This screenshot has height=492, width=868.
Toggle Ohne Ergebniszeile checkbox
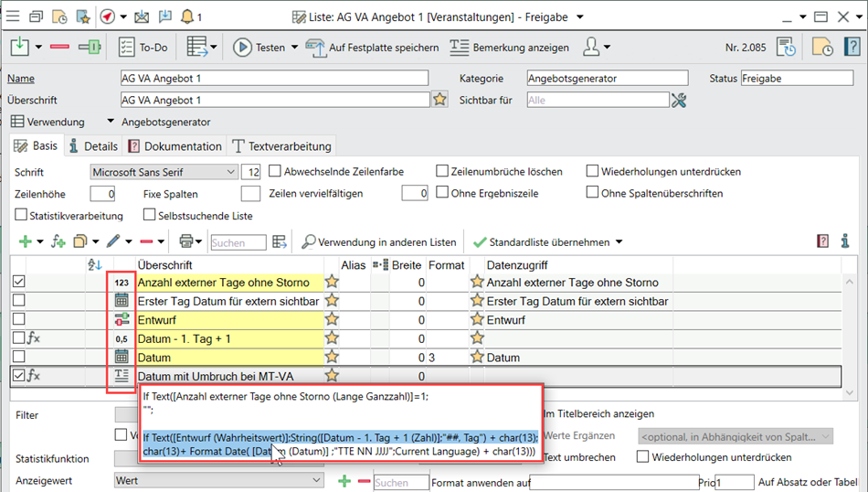[x=443, y=193]
